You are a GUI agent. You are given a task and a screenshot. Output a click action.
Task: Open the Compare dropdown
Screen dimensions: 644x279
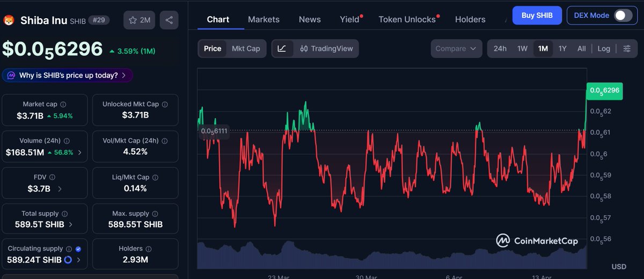pos(456,48)
